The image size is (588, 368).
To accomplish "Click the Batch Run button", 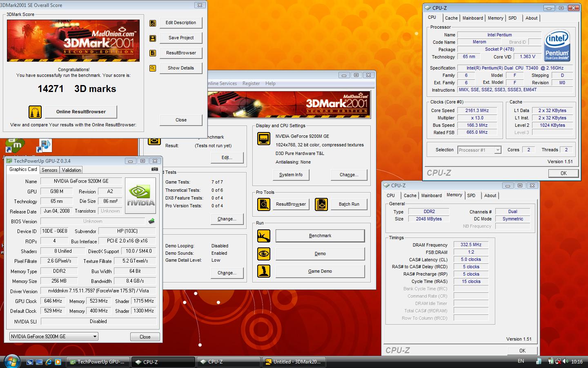I will tap(349, 204).
